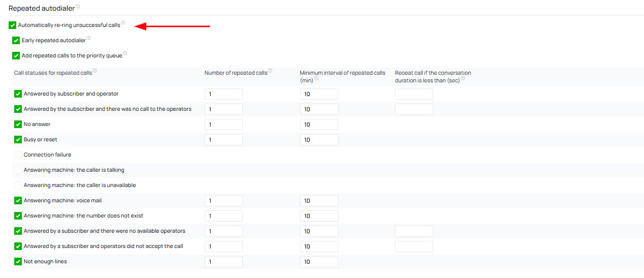The height and width of the screenshot is (278, 644).
Task: Check Answering machine: the caller is talking
Action: (x=18, y=170)
